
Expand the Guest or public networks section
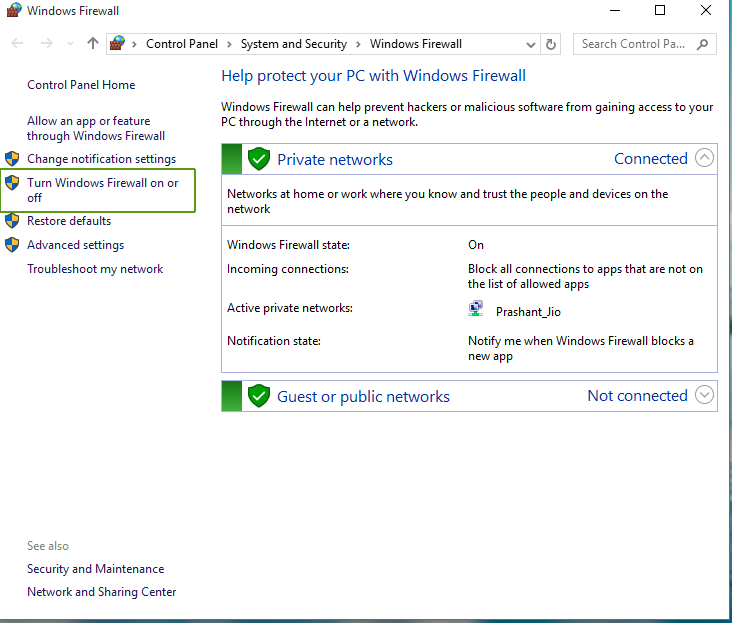pyautogui.click(x=704, y=395)
